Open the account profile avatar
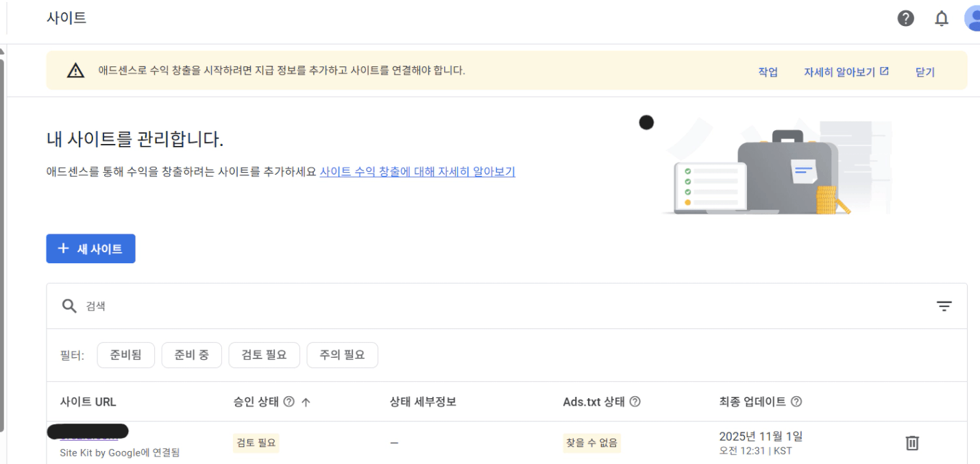The width and height of the screenshot is (980, 464). click(x=973, y=19)
